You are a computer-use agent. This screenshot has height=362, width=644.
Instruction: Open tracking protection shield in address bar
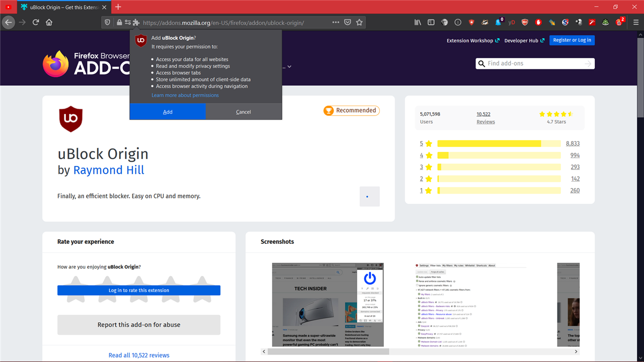coord(107,22)
